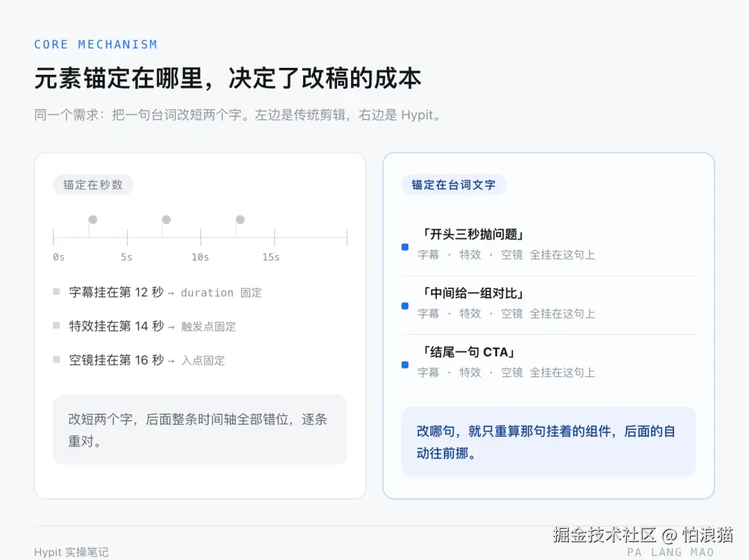
Task: Click the gray note box about 时间轴全部错位
Action: point(200,430)
